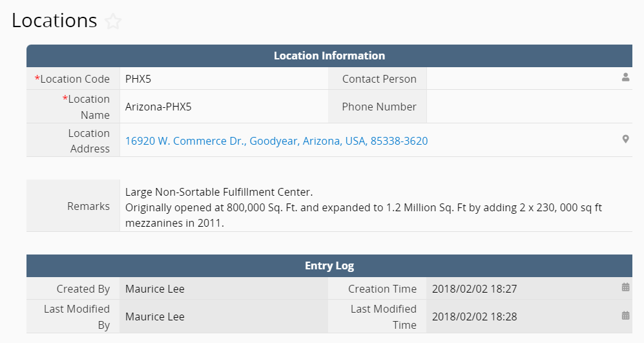Select the Locations page title
Image resolution: width=644 pixels, height=343 pixels.
54,21
